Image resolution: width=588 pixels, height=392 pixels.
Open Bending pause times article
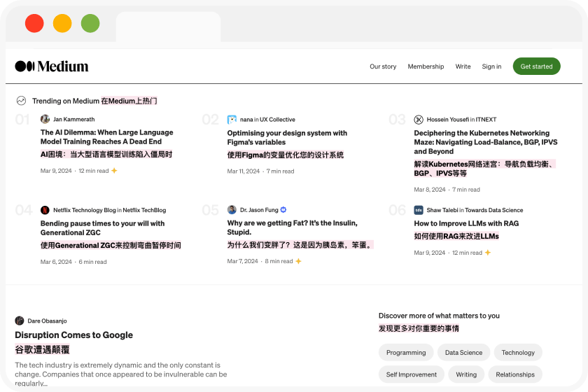[102, 228]
